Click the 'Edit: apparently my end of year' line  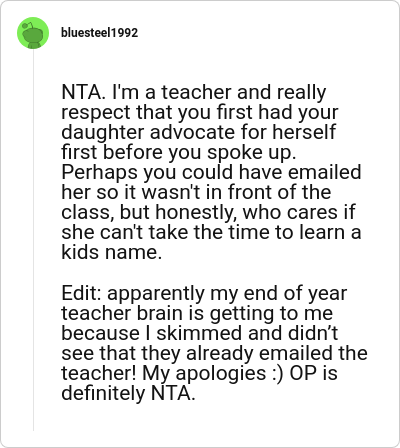[x=204, y=293]
